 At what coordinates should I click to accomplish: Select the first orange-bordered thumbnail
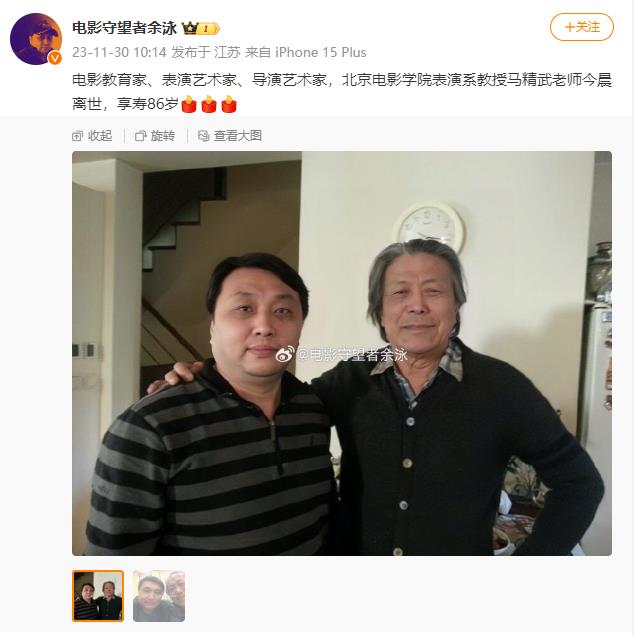[x=98, y=596]
